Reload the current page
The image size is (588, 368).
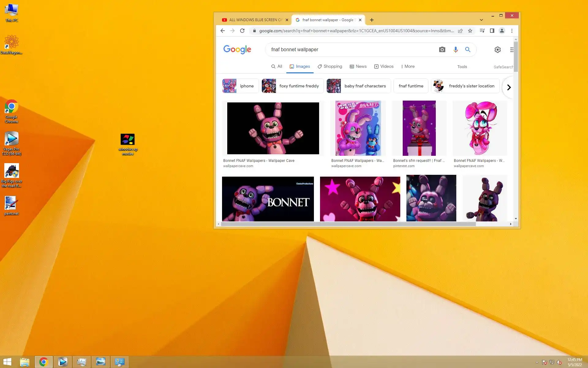(242, 31)
